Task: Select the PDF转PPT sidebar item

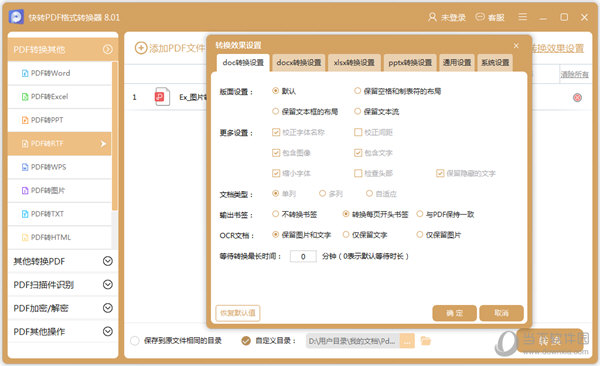Action: coord(60,120)
